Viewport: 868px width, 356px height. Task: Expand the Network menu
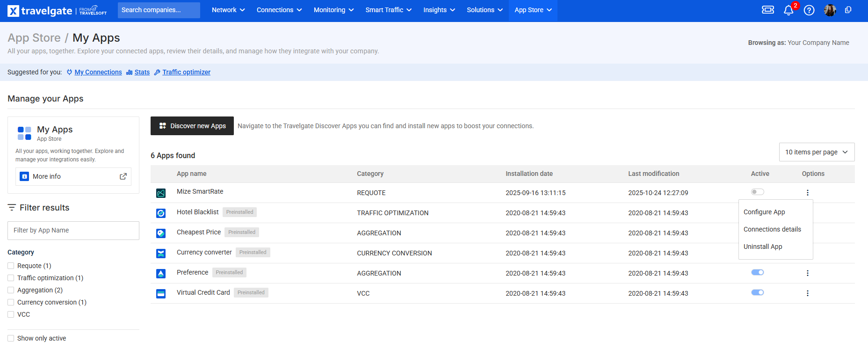tap(228, 10)
